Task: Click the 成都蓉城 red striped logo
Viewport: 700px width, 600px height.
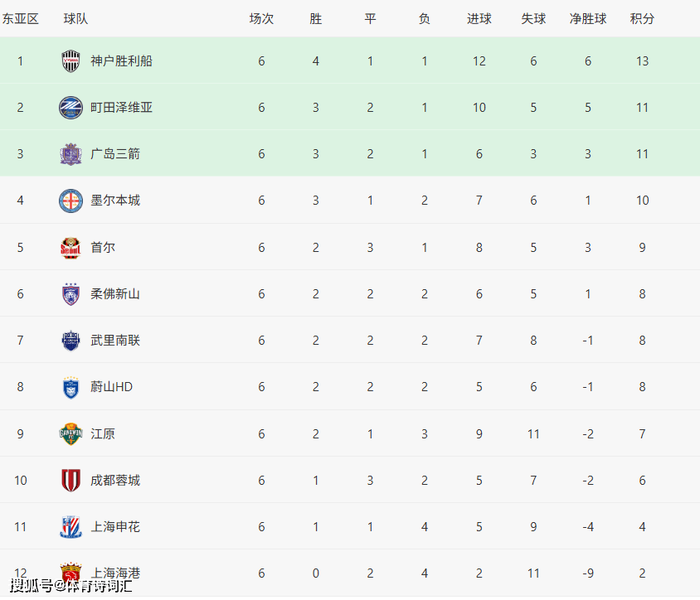Action: point(71,481)
